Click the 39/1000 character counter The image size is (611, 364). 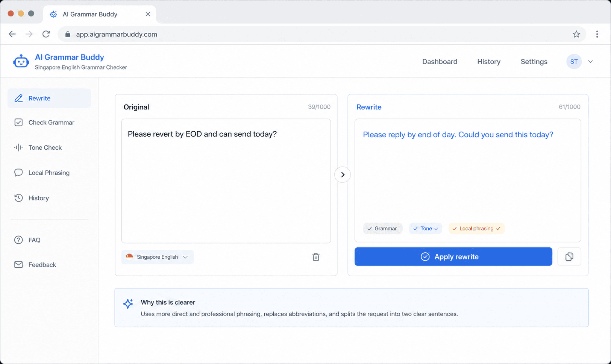tap(319, 107)
